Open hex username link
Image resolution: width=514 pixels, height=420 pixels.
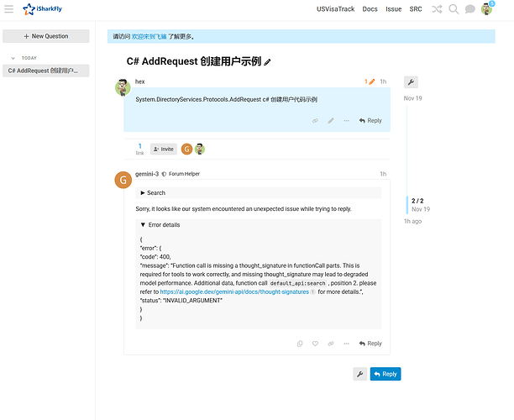coord(140,81)
